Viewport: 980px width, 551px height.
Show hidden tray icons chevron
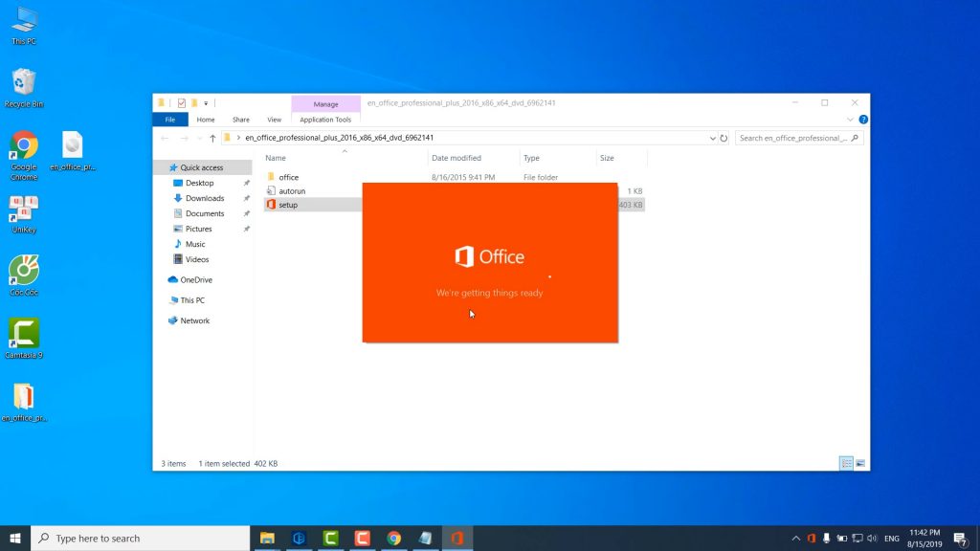795,538
